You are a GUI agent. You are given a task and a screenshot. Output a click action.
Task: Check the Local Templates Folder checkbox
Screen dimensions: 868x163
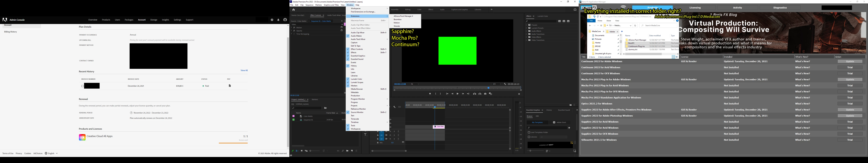click(x=529, y=132)
